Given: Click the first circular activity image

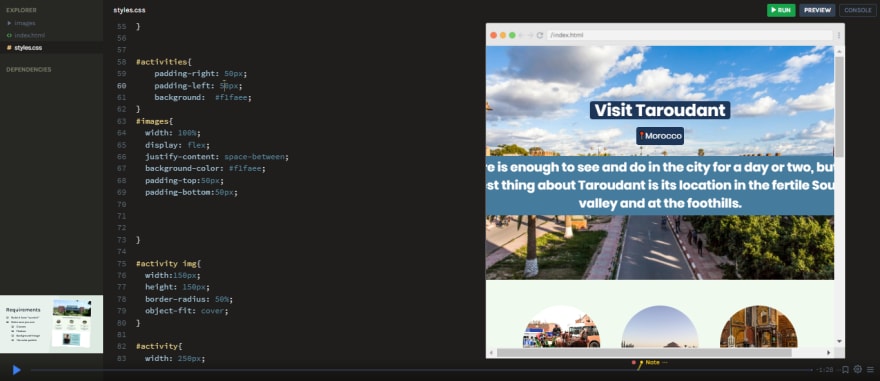Looking at the screenshot, I should pos(562,327).
